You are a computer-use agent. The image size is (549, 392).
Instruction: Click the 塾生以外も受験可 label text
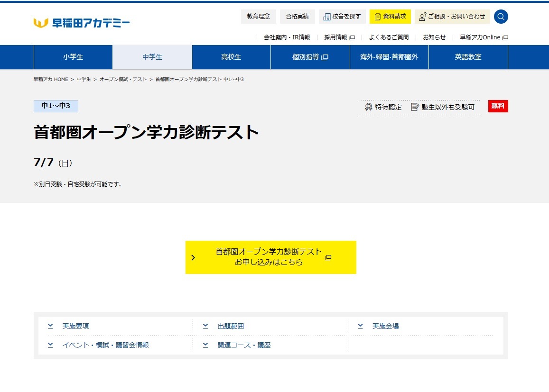(x=448, y=107)
